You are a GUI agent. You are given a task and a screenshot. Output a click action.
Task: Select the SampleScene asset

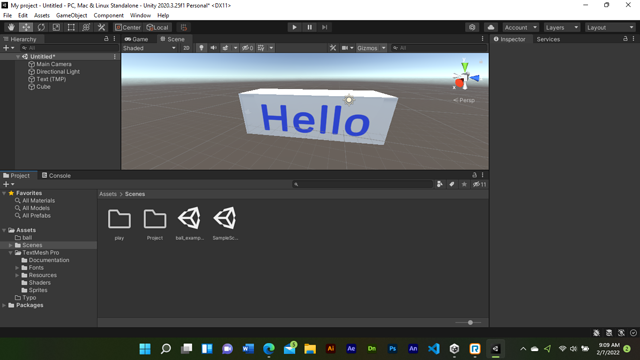coord(225,219)
